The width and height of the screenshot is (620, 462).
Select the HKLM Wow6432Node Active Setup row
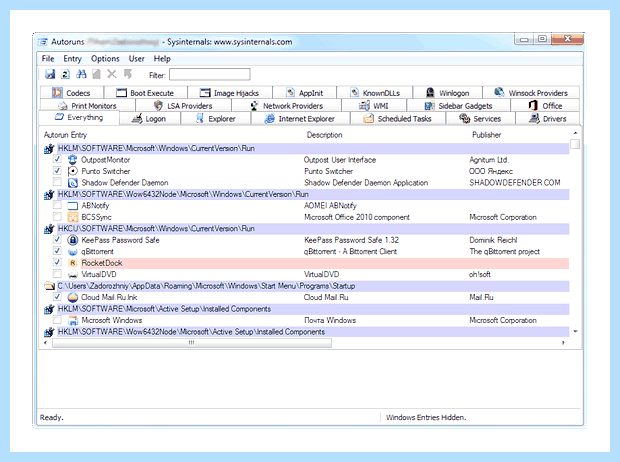point(306,332)
